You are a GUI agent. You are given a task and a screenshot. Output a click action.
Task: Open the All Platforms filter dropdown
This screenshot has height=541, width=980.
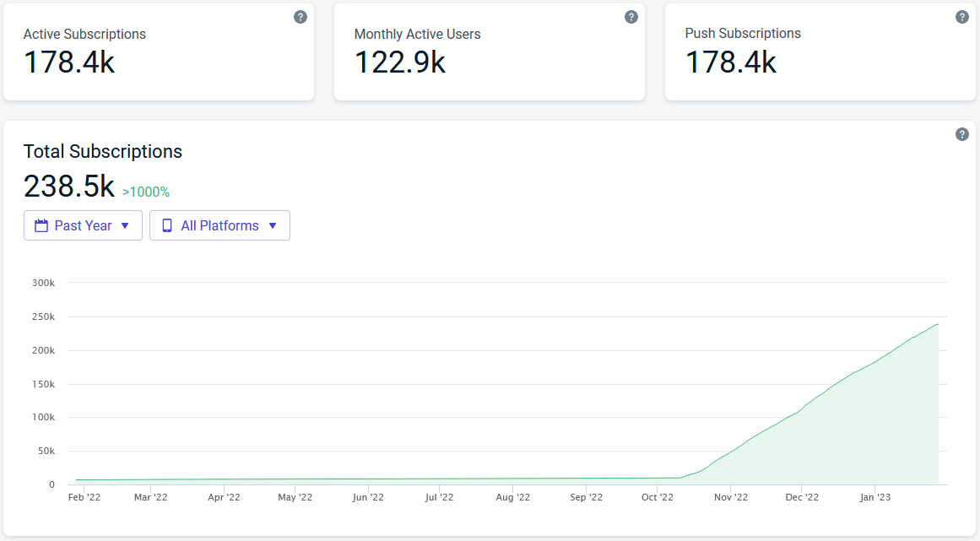click(x=220, y=225)
